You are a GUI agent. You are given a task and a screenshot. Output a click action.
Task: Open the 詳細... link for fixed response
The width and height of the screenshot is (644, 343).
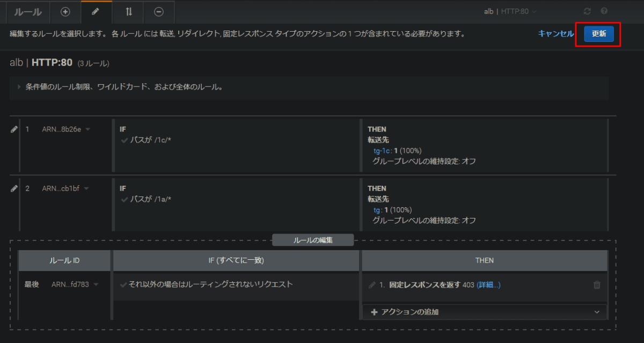[x=488, y=285]
